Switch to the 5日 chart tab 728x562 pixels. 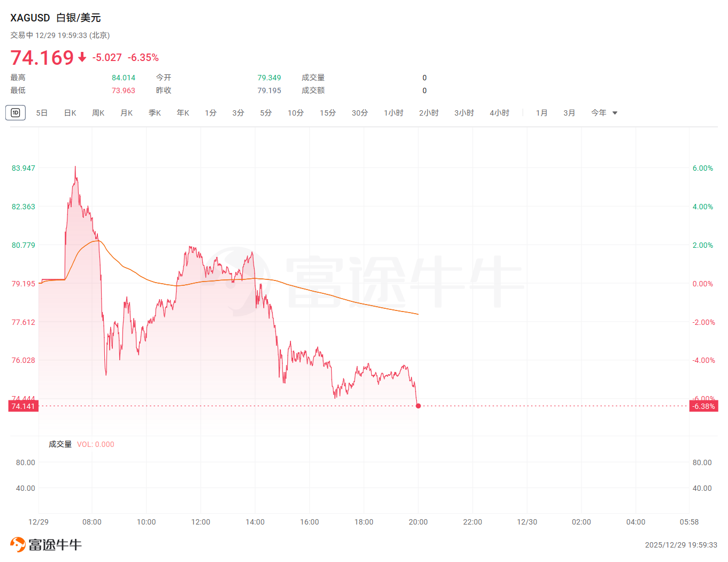(x=42, y=113)
